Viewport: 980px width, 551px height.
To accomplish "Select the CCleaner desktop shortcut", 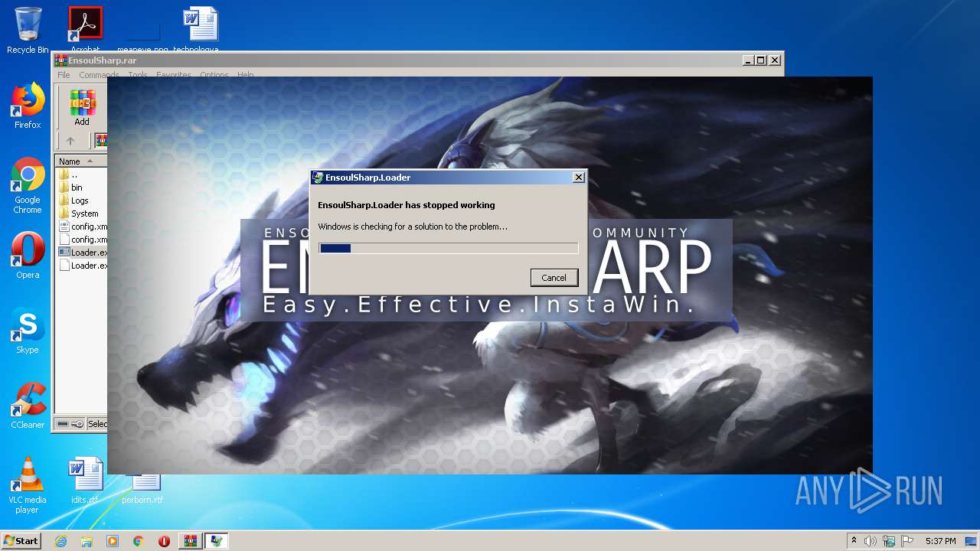I will click(x=28, y=406).
